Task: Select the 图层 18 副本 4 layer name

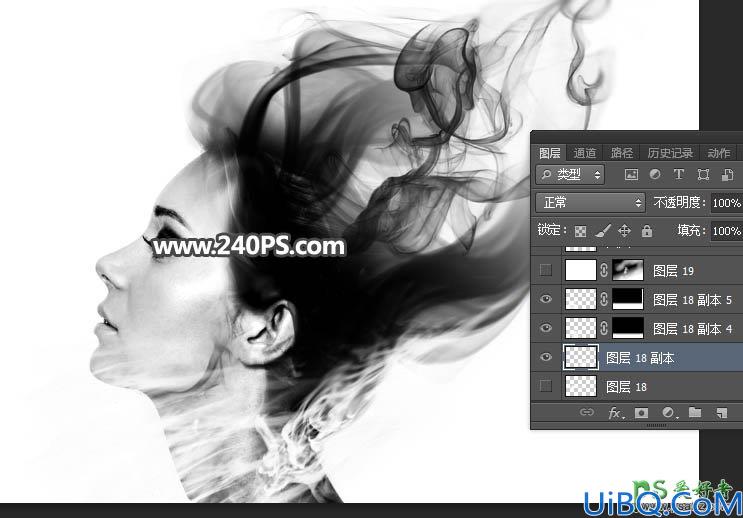Action: point(692,328)
